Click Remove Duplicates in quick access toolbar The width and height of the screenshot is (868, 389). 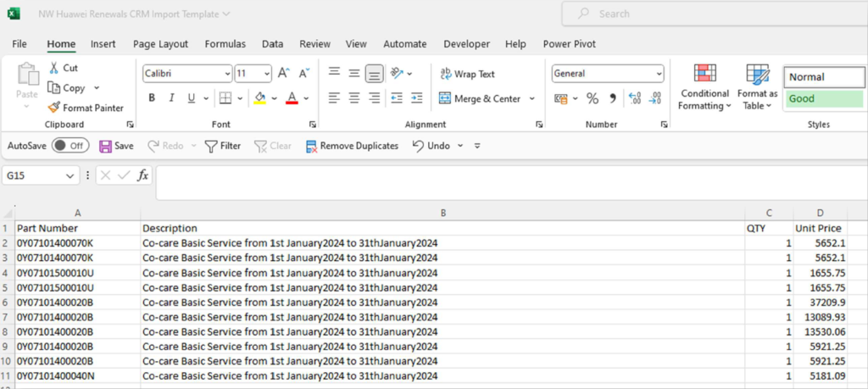351,146
